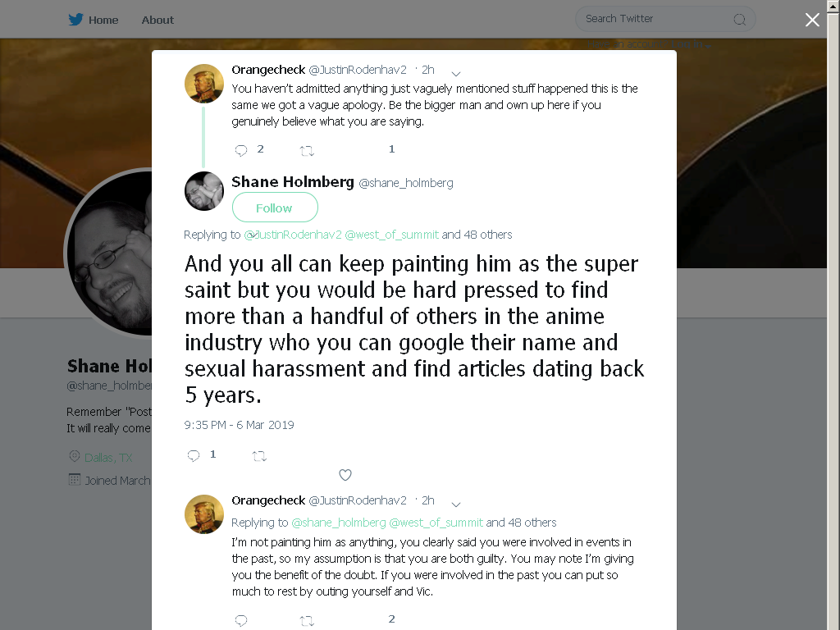Open @west_of_summit link in replying-to line
This screenshot has width=840, height=630.
(391, 235)
